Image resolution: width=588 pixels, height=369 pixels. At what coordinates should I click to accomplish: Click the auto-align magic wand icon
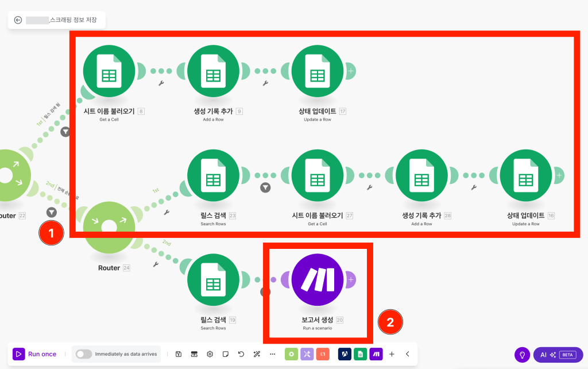pos(257,354)
